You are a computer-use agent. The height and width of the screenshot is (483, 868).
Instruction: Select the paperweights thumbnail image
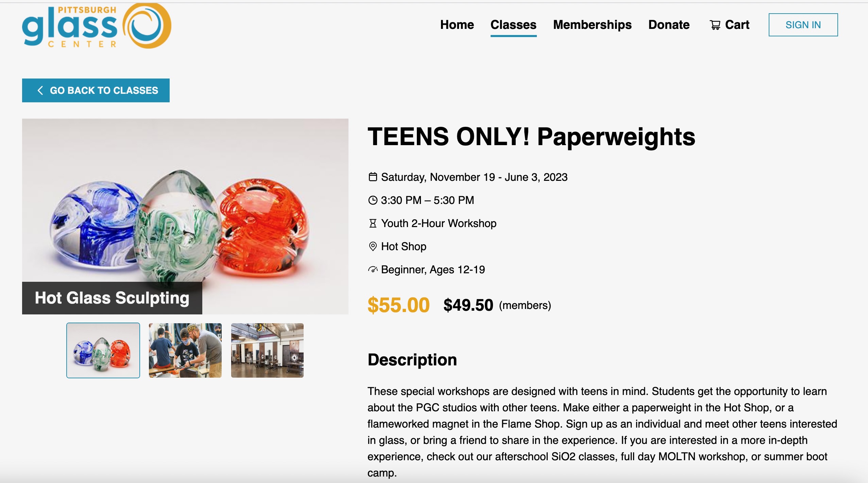[x=103, y=350]
